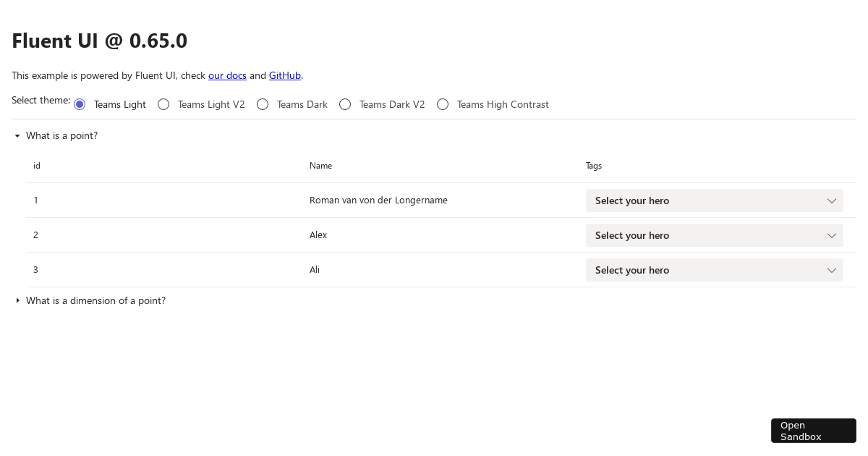Click the dropdown chevron in Ali's row

click(831, 270)
